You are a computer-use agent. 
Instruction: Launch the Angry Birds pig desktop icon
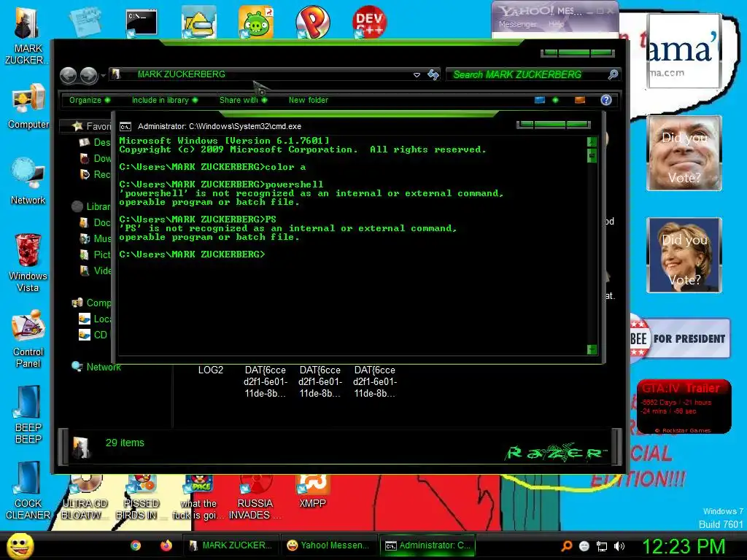pos(256,22)
